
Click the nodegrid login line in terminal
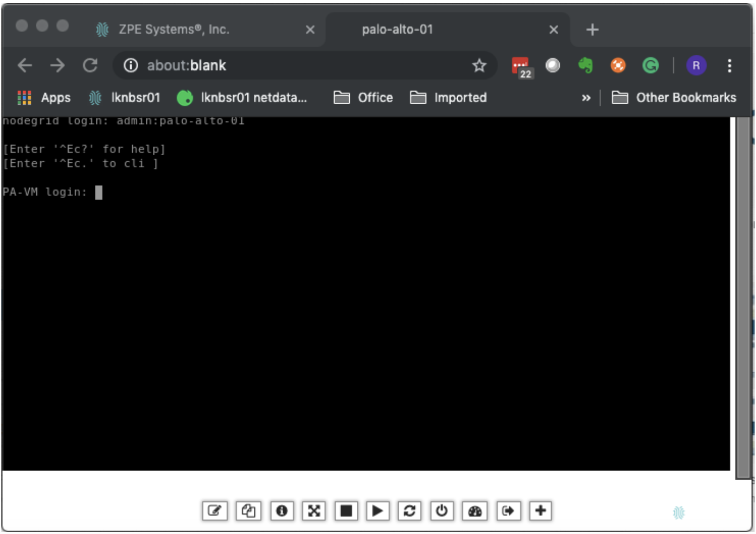124,121
